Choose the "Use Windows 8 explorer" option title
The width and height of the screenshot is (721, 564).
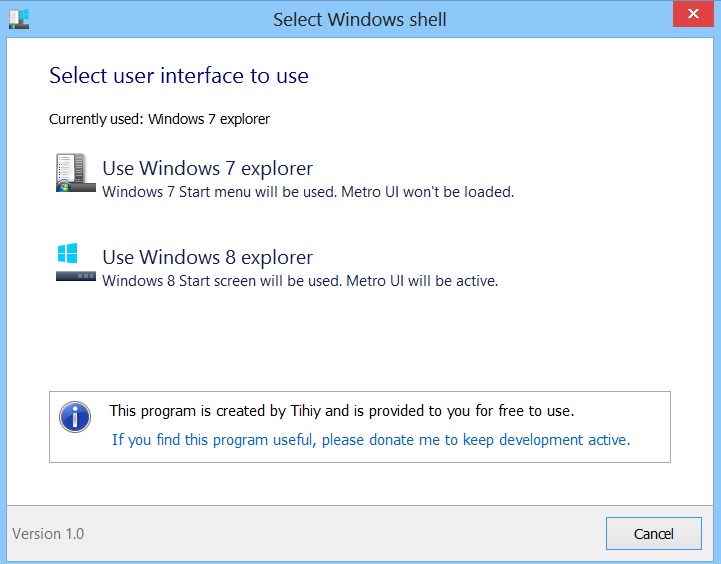(207, 258)
